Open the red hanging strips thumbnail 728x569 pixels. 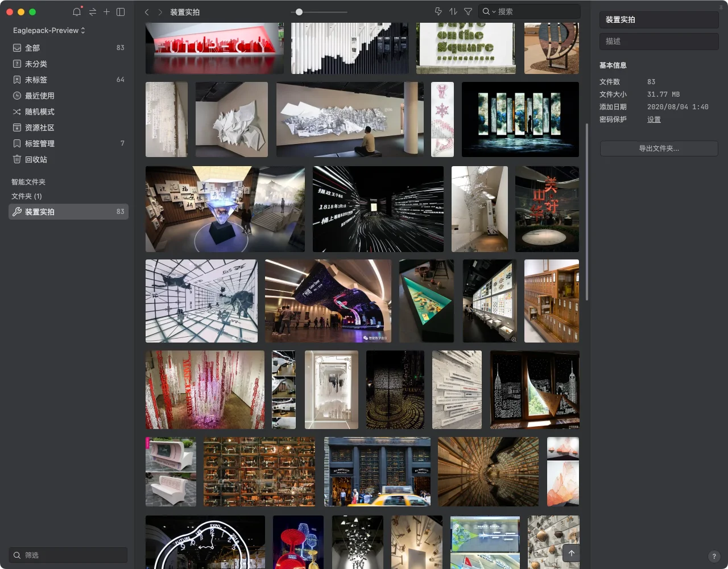205,390
